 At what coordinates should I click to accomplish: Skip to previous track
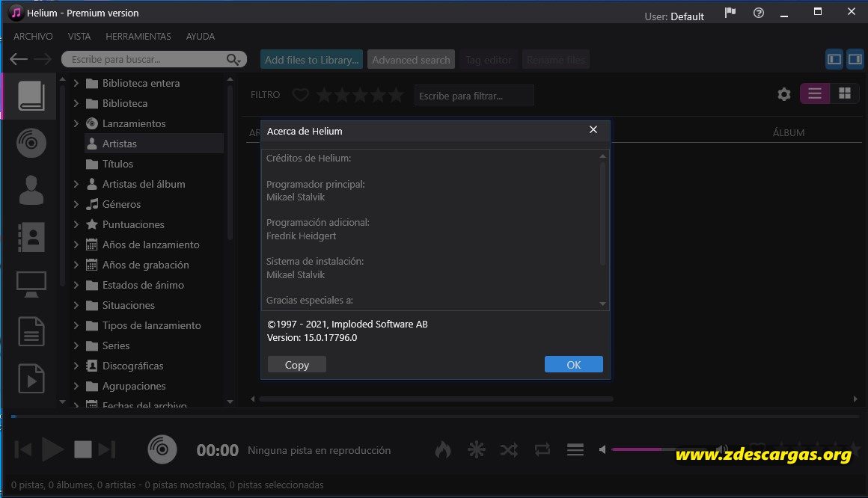(22, 449)
